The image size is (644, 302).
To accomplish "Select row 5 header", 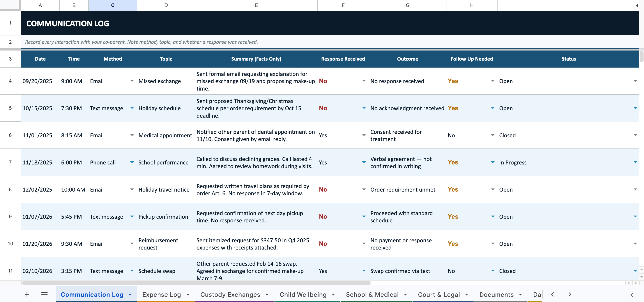I will pos(10,108).
